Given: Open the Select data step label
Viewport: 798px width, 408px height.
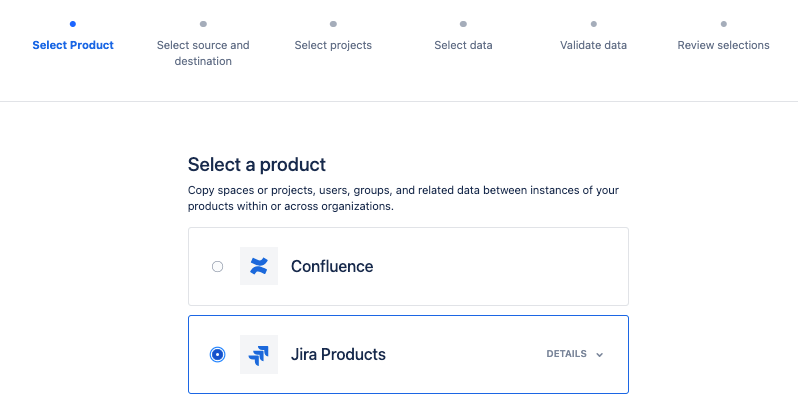Looking at the screenshot, I should click(x=463, y=45).
